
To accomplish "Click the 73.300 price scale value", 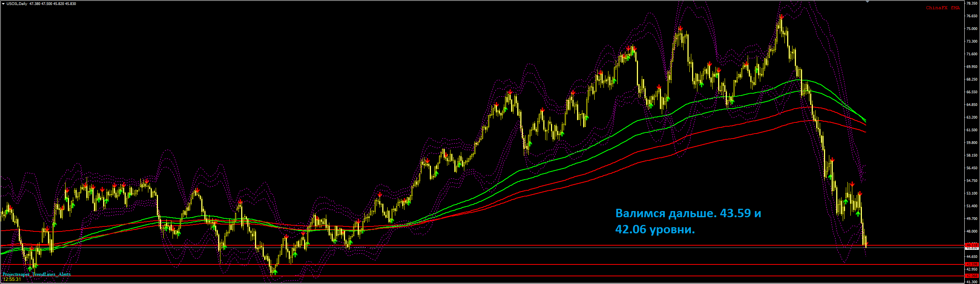I will (x=972, y=41).
